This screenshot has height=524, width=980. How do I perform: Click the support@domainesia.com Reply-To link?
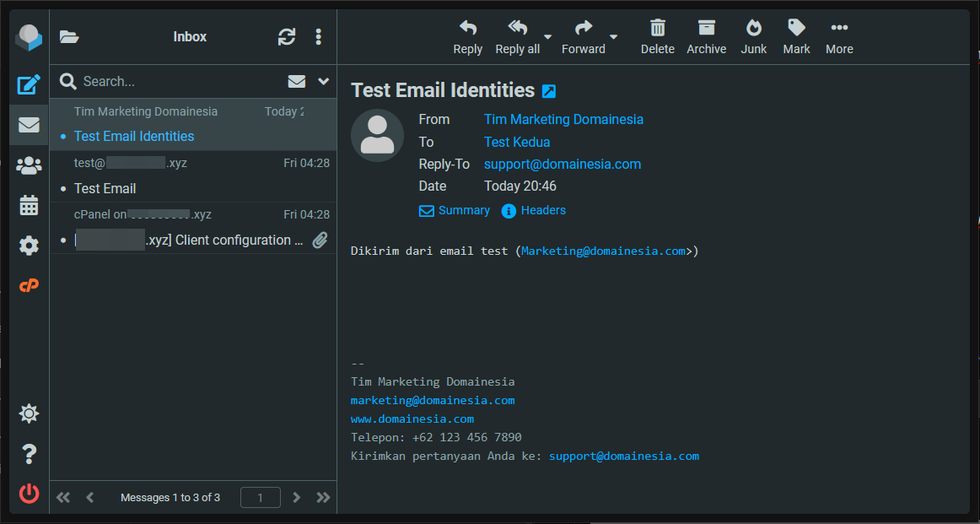pos(562,164)
